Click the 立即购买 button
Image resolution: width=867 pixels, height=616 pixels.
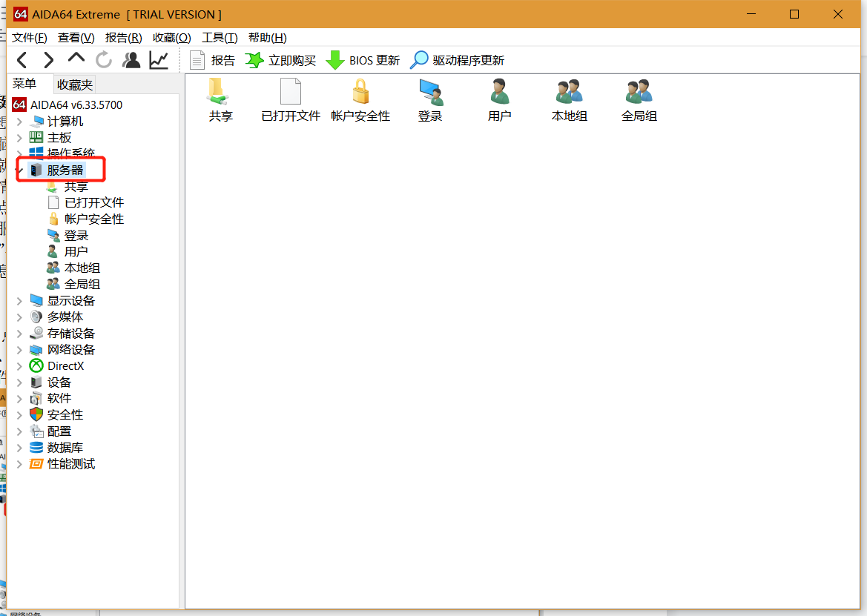(x=281, y=60)
